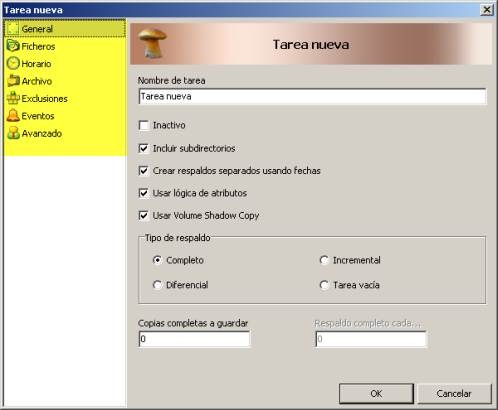
Task: Select the General page icon
Action: point(13,29)
